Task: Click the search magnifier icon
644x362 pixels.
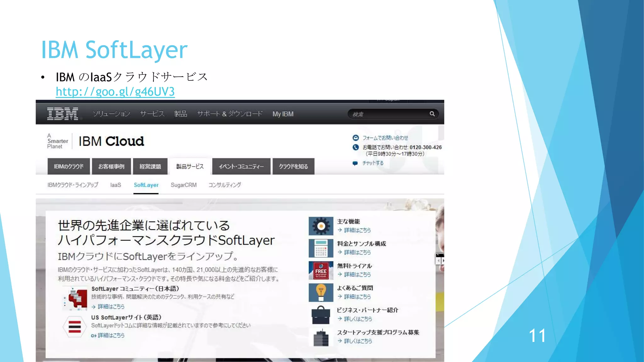Action: (x=432, y=114)
